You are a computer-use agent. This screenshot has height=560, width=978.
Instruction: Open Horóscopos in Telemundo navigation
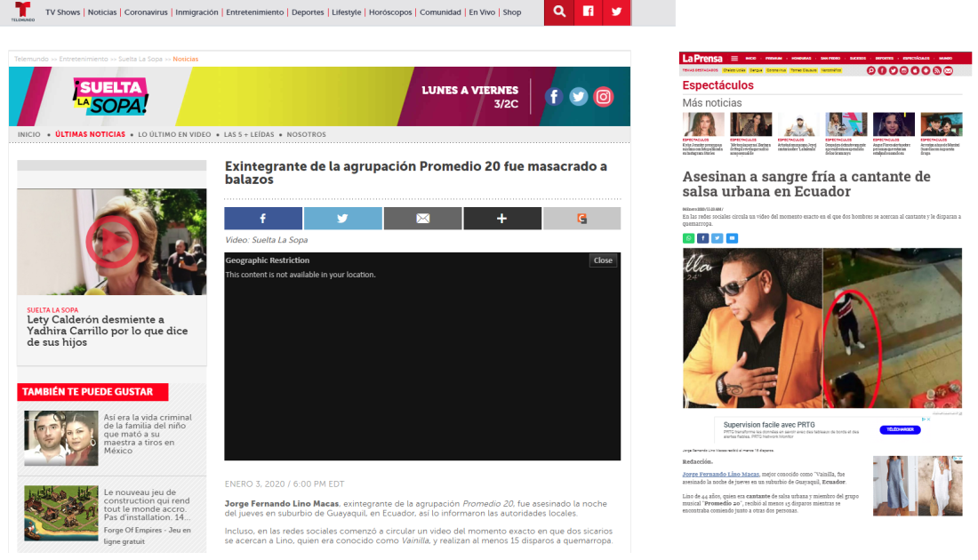pos(390,12)
